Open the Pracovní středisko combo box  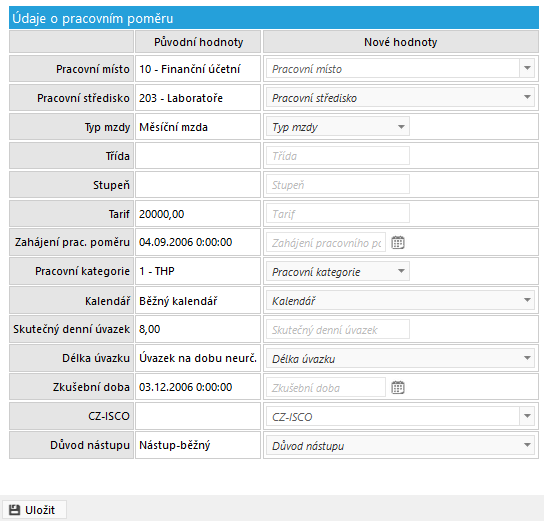pos(400,97)
